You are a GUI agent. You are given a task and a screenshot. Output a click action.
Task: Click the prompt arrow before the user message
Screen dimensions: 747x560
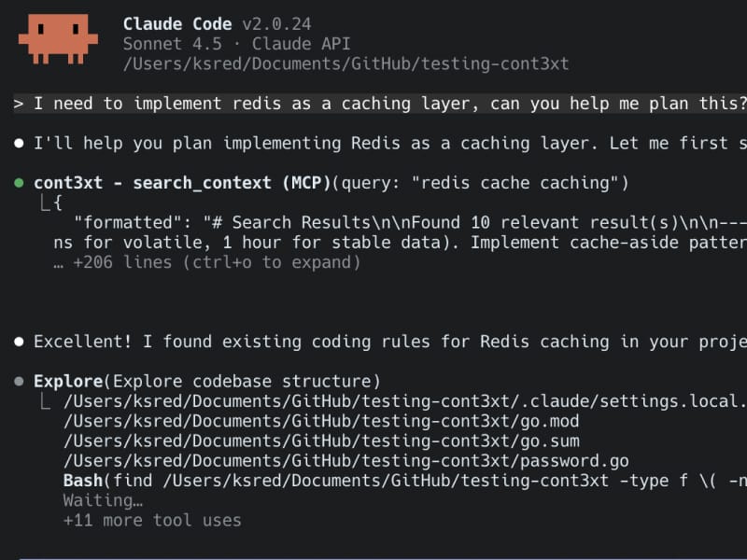click(x=19, y=104)
